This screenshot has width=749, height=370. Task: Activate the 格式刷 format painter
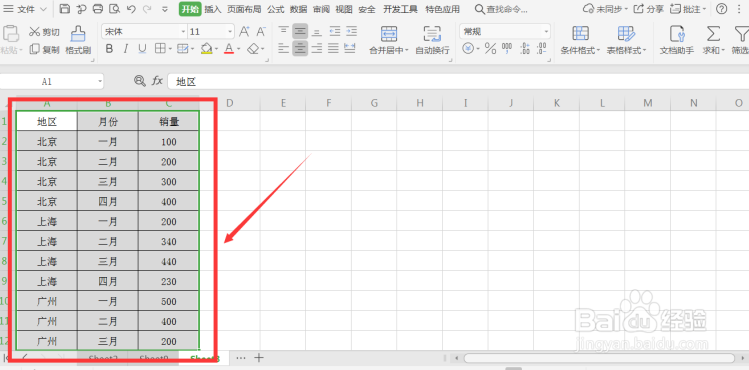(x=78, y=40)
